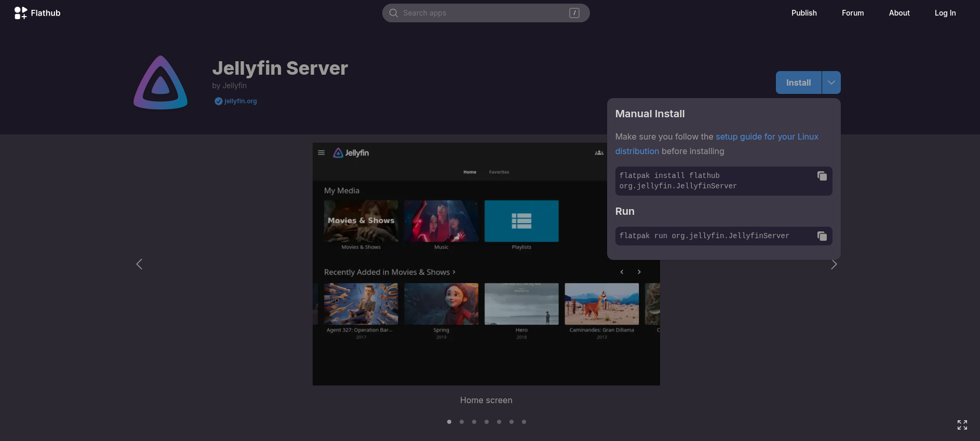980x441 pixels.
Task: Click the verified checkmark badge
Action: point(219,101)
